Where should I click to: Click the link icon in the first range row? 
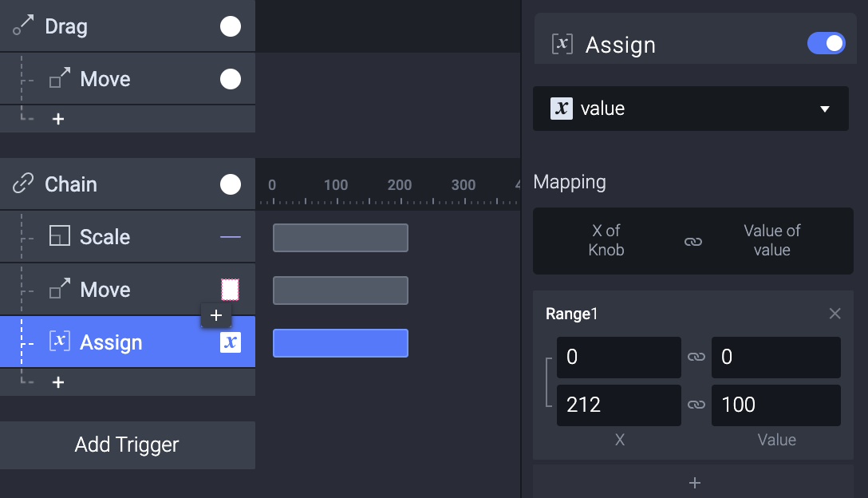click(696, 357)
